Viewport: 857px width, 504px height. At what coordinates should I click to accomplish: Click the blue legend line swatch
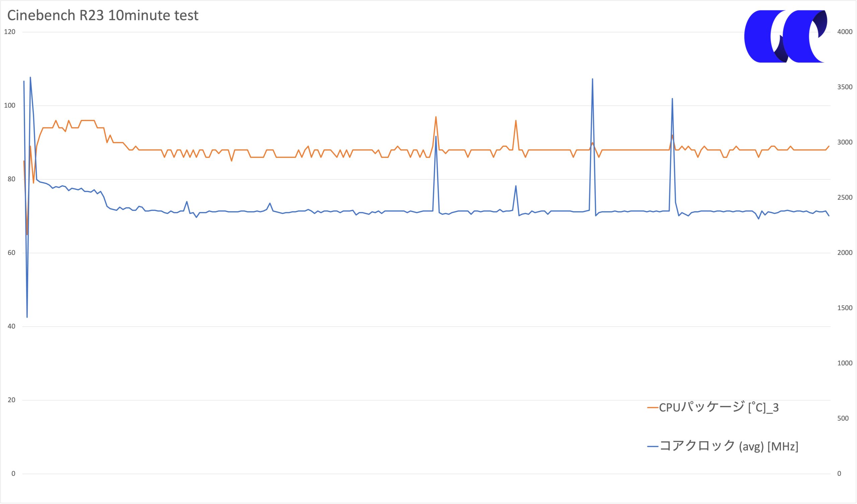[652, 446]
